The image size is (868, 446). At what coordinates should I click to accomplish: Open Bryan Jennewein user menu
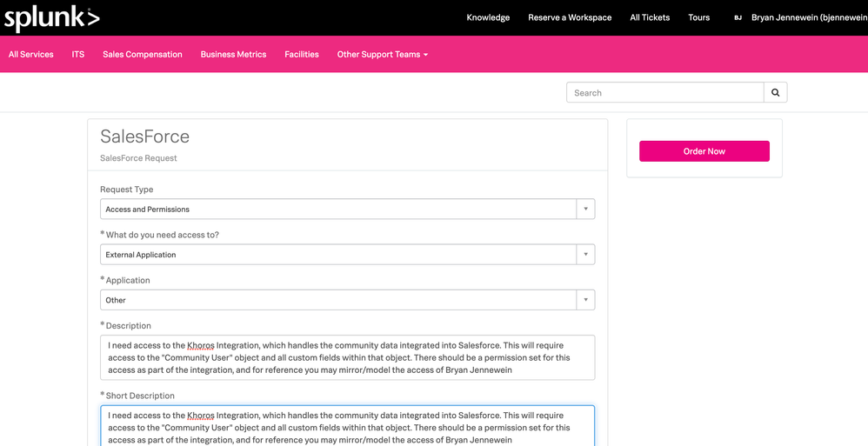click(810, 17)
